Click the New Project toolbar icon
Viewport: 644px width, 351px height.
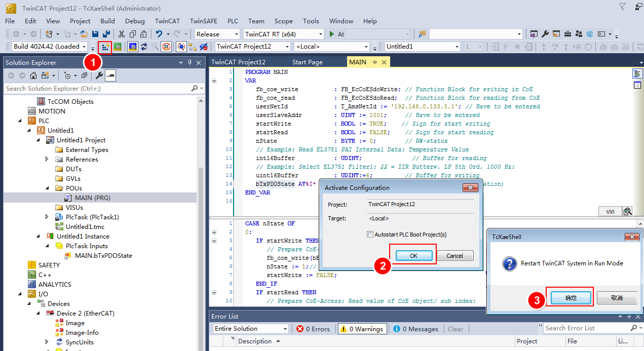pos(49,34)
